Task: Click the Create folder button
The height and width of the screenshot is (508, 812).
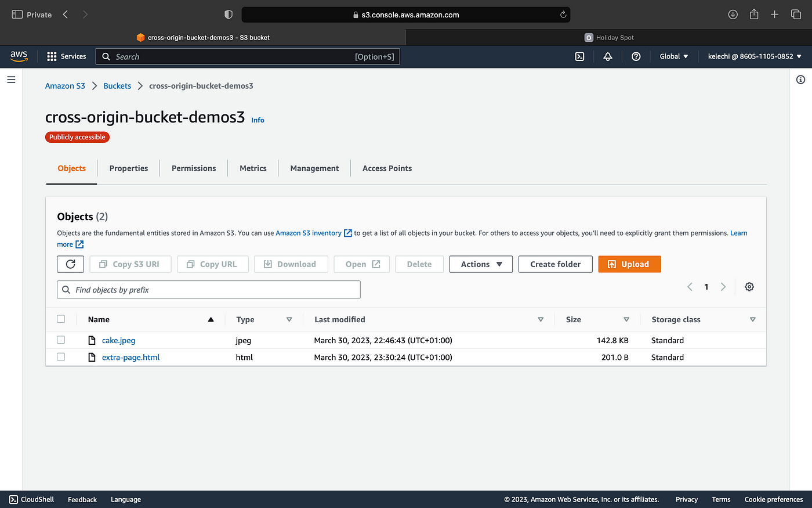Action: (x=556, y=264)
